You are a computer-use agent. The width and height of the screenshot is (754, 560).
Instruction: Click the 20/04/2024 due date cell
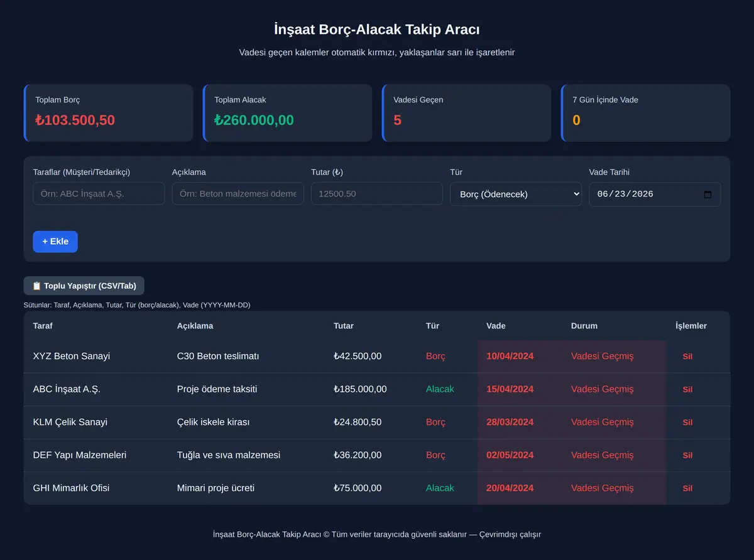[x=520, y=488]
